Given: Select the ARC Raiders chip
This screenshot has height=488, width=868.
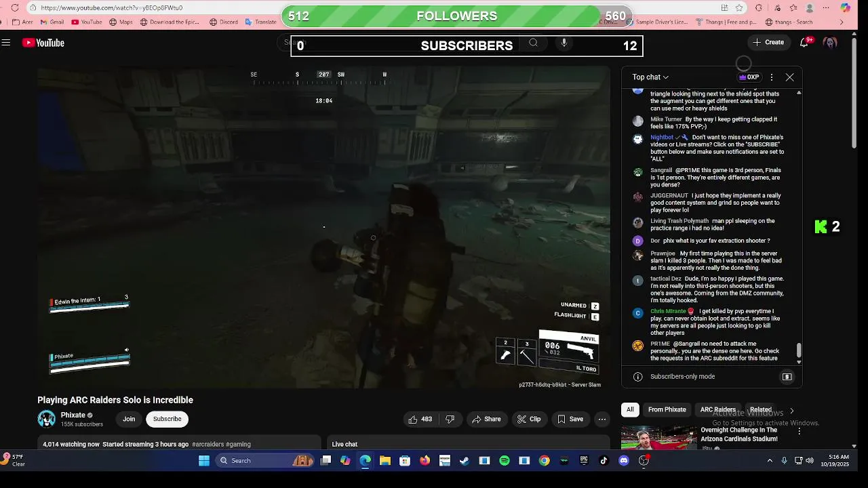Looking at the screenshot, I should [x=717, y=410].
